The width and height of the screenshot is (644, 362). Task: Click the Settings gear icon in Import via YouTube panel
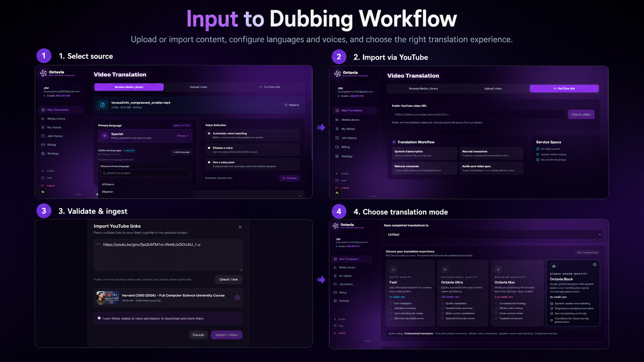(x=337, y=156)
